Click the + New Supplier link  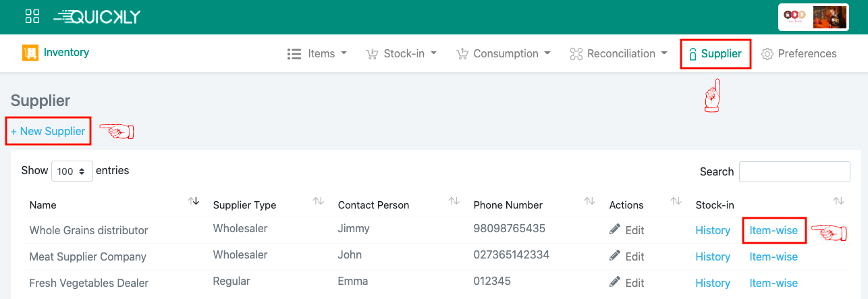tap(48, 132)
